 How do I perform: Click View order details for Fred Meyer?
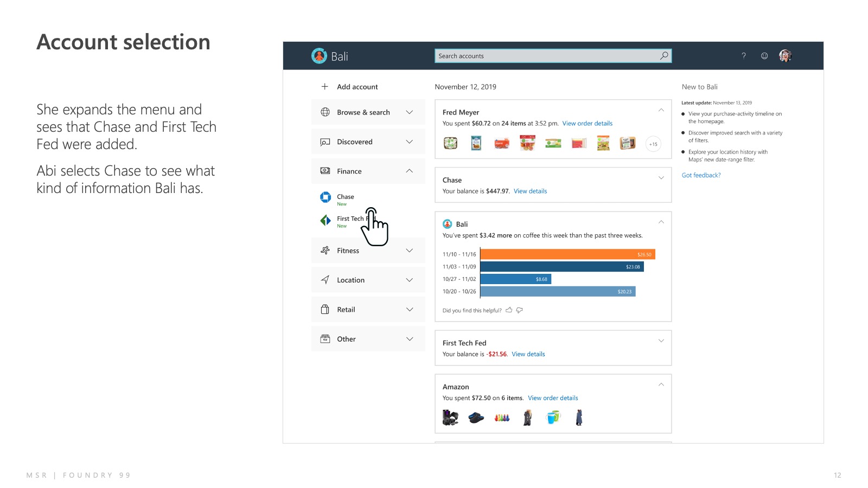[587, 124]
